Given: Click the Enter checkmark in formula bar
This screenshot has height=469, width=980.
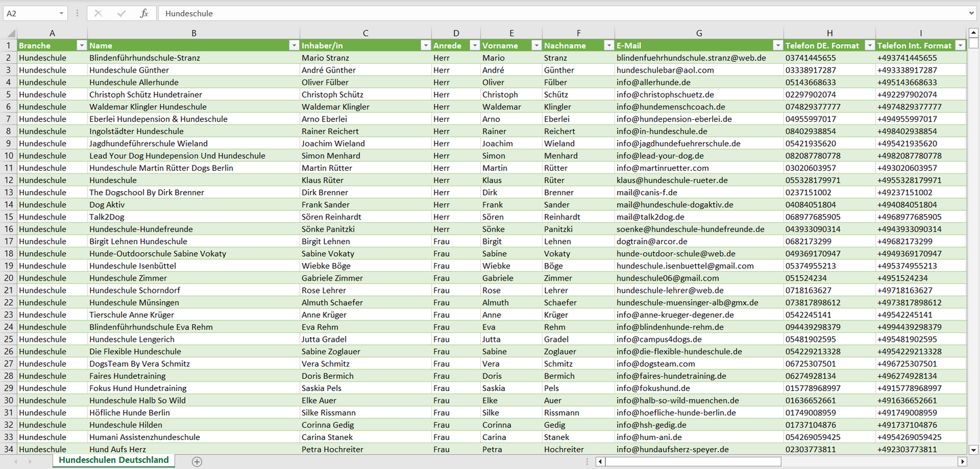Looking at the screenshot, I should pyautogui.click(x=121, y=14).
